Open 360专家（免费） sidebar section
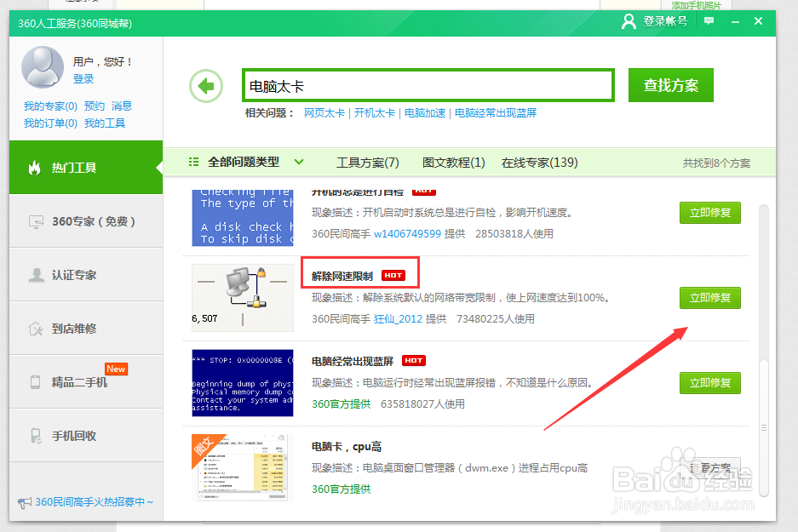 pos(86,221)
